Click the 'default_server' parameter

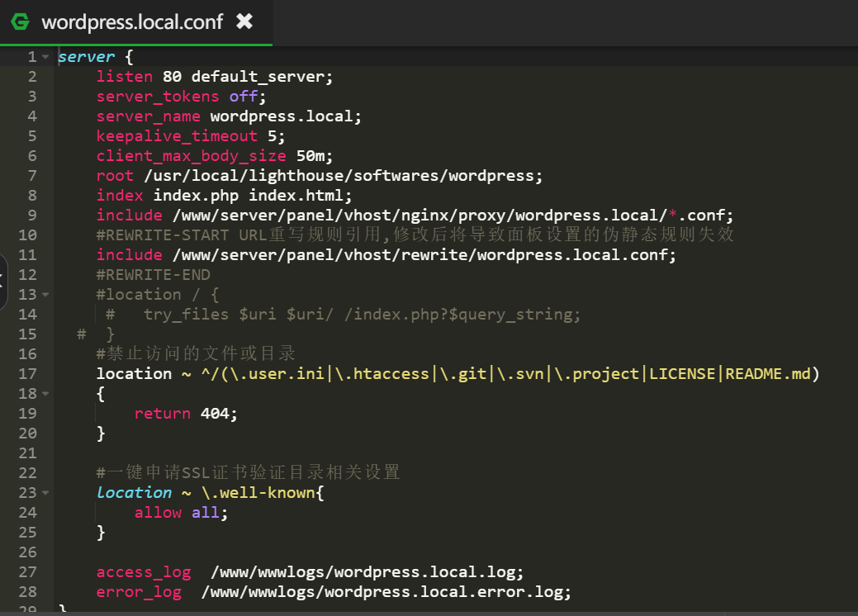[258, 77]
